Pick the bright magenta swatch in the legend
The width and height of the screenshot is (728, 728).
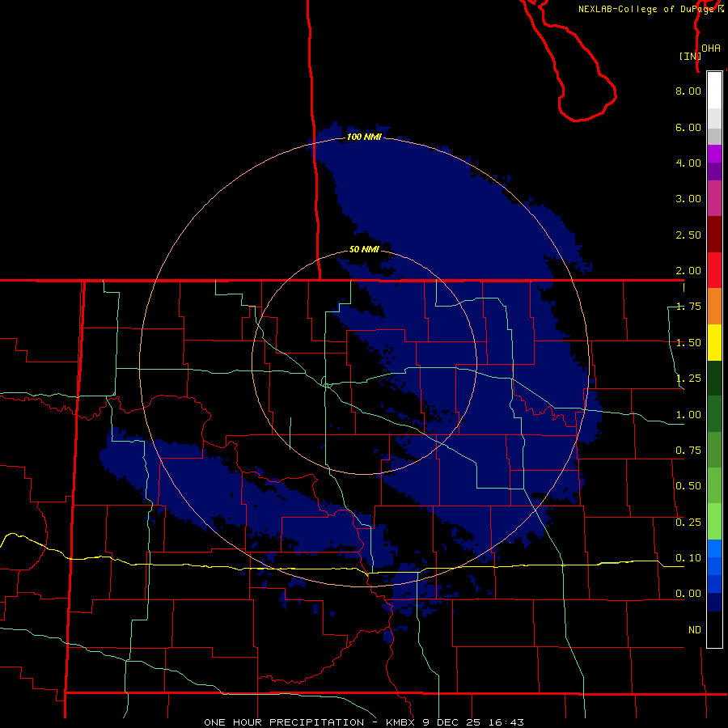(x=714, y=154)
